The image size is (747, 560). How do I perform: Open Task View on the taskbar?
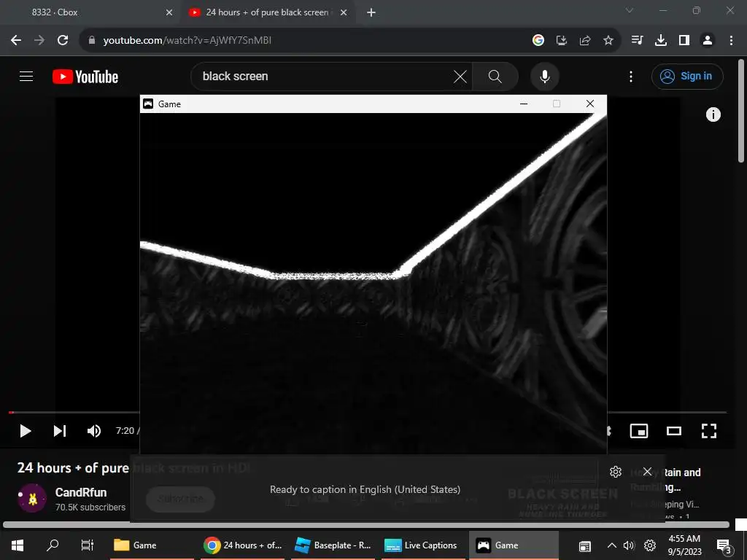88,545
